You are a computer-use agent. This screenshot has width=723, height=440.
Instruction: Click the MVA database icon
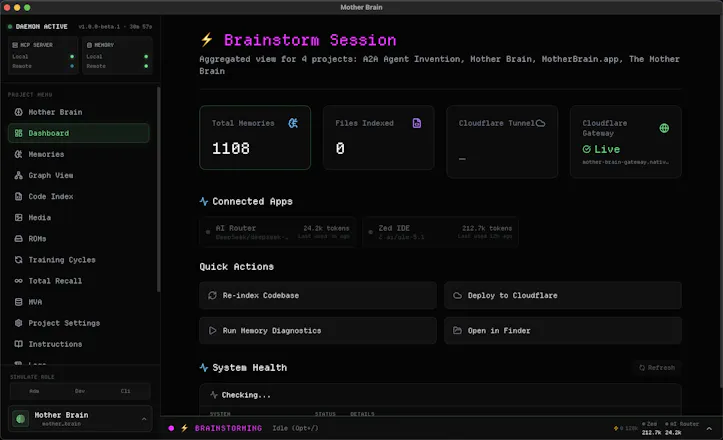[x=18, y=302]
